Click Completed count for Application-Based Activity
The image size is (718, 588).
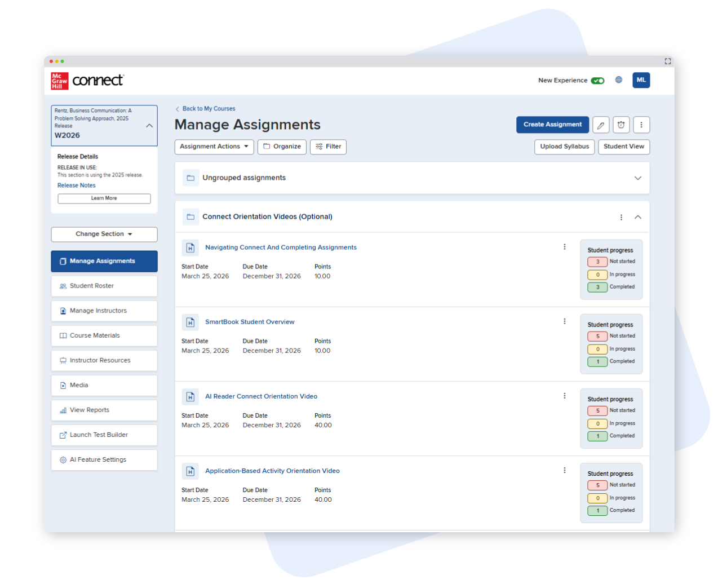[x=597, y=510]
